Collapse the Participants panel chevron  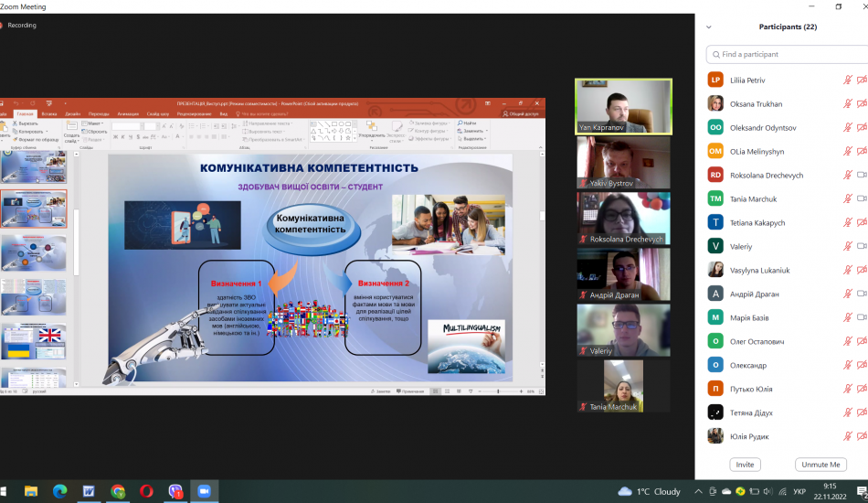709,27
